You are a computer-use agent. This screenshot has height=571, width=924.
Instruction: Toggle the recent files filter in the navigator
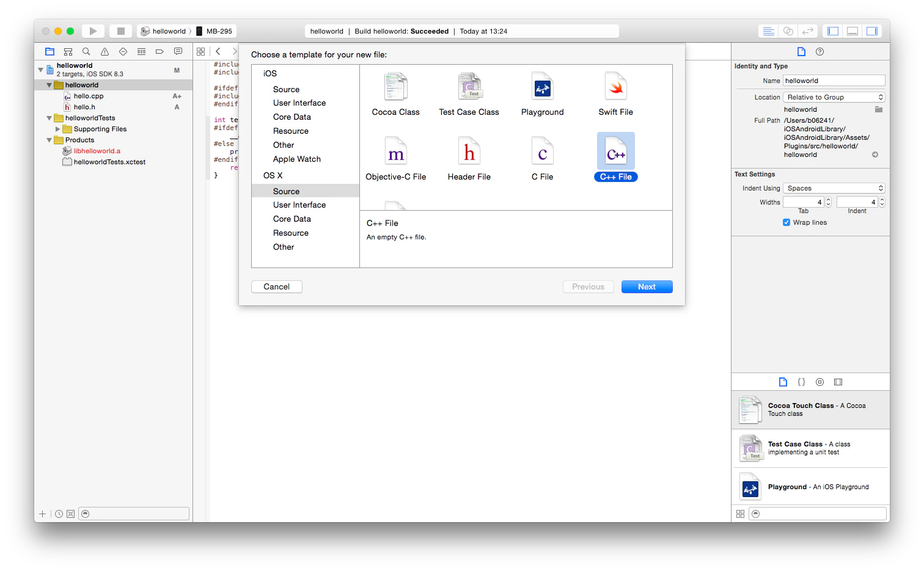[59, 514]
